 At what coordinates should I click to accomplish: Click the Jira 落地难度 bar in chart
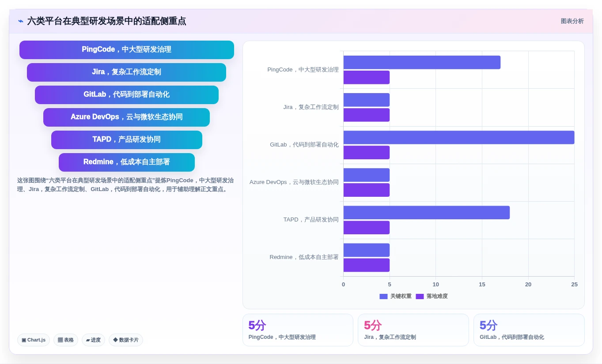click(367, 115)
